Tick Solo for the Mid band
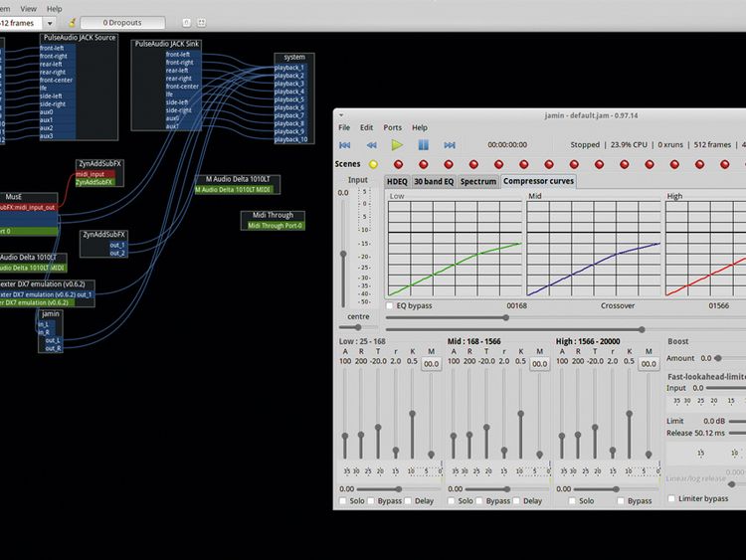This screenshot has width=746, height=560. click(x=451, y=501)
